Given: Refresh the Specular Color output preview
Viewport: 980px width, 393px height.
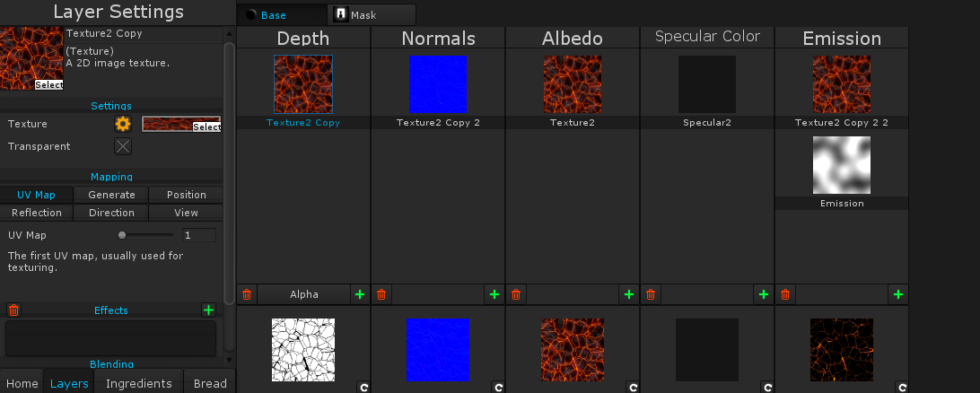Looking at the screenshot, I should (x=766, y=388).
